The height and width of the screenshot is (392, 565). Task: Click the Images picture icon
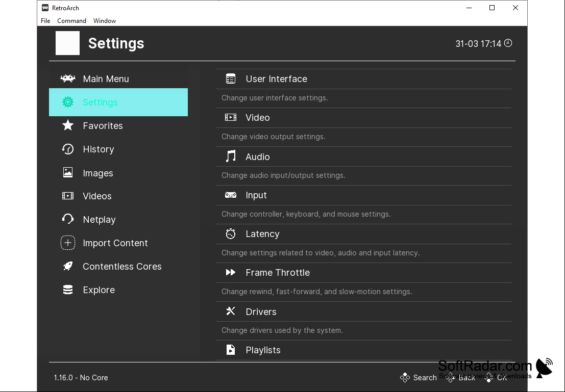pos(68,172)
